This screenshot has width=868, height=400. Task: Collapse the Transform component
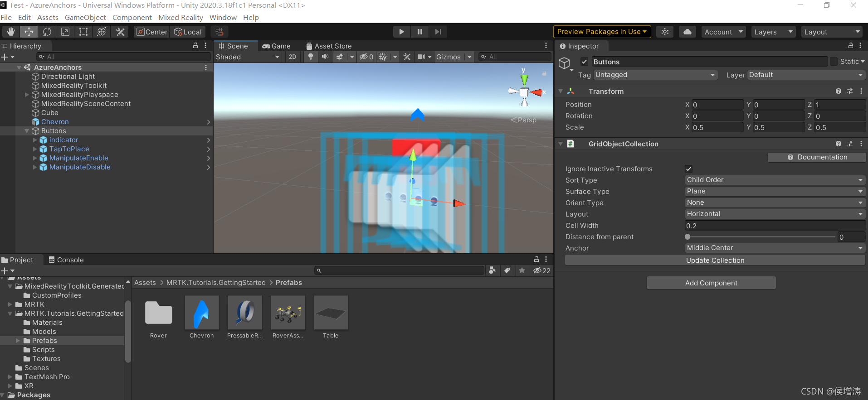point(561,91)
